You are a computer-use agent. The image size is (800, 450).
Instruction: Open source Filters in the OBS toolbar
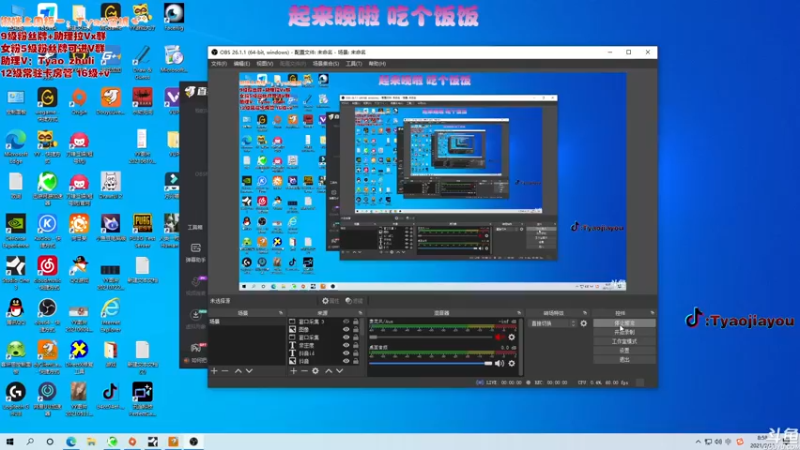coord(354,301)
